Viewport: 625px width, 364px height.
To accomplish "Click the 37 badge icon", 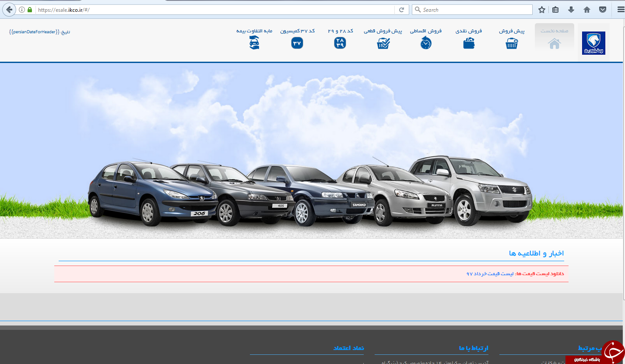I will tap(297, 43).
